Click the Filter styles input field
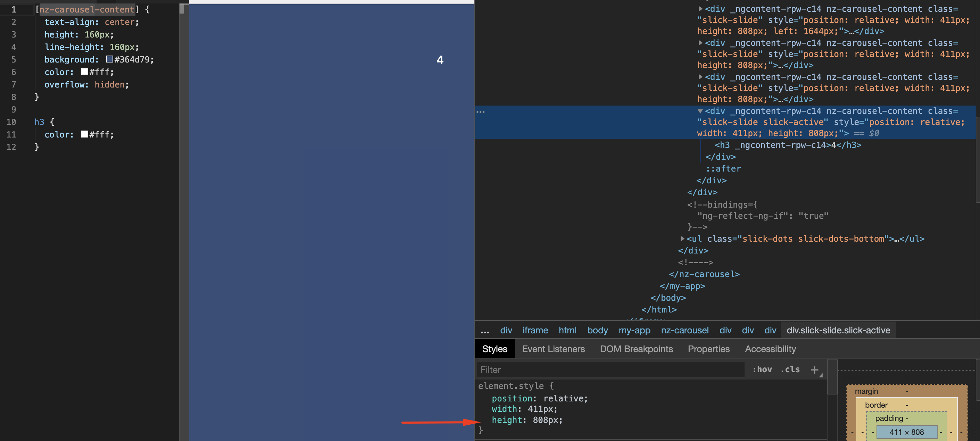The image size is (980, 441). pos(611,369)
